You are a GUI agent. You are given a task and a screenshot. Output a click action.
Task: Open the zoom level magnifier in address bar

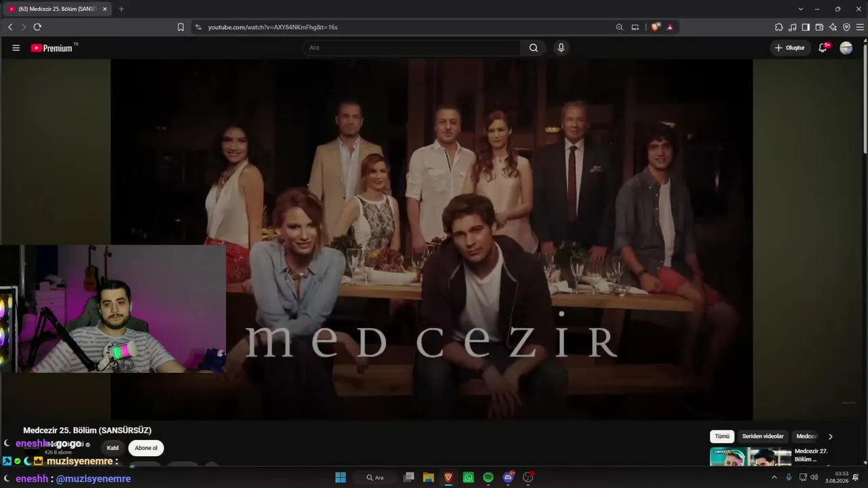[x=619, y=27]
